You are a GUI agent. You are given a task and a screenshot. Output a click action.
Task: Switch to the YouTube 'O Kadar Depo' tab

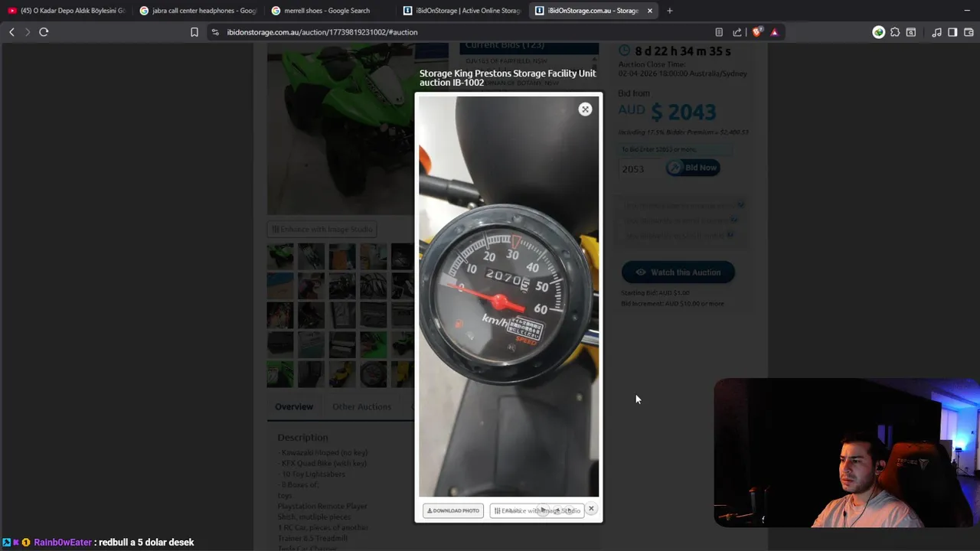[66, 11]
